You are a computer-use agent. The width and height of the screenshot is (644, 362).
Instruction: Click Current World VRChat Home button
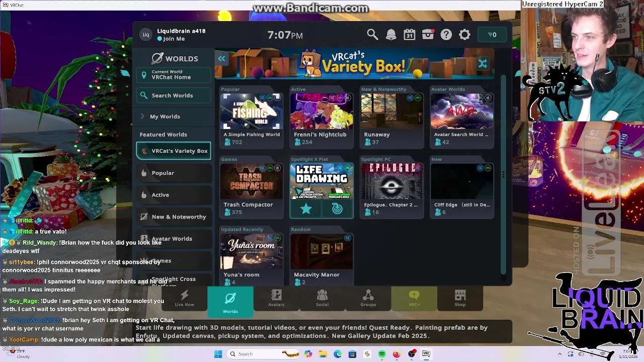tap(174, 74)
